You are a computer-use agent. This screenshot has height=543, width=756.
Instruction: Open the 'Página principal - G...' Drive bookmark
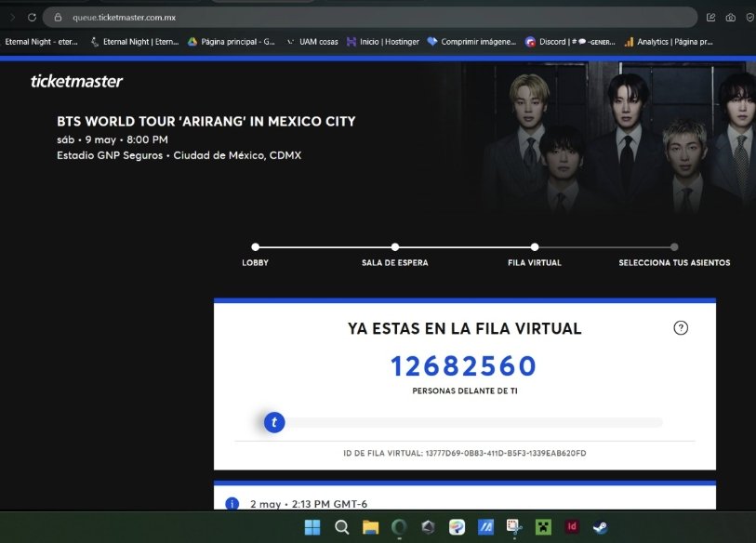tap(232, 42)
